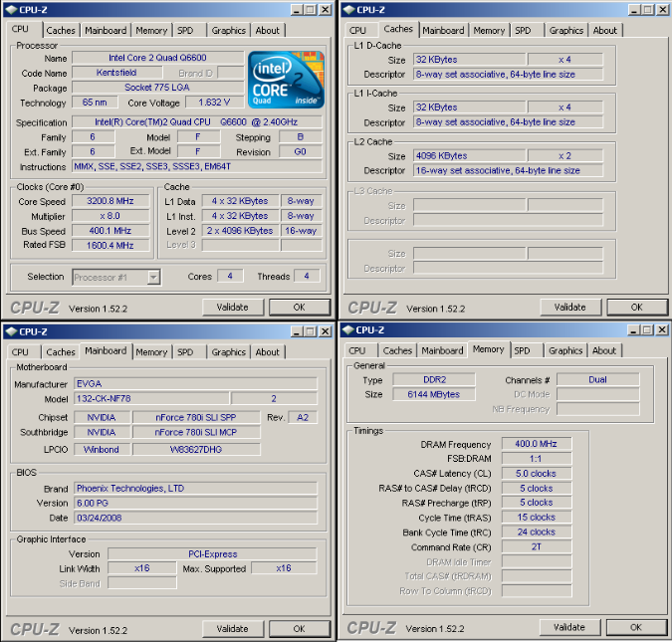Click the 'Intel Core 2 Quad Q6600' name field
The image size is (672, 642).
coord(157,58)
